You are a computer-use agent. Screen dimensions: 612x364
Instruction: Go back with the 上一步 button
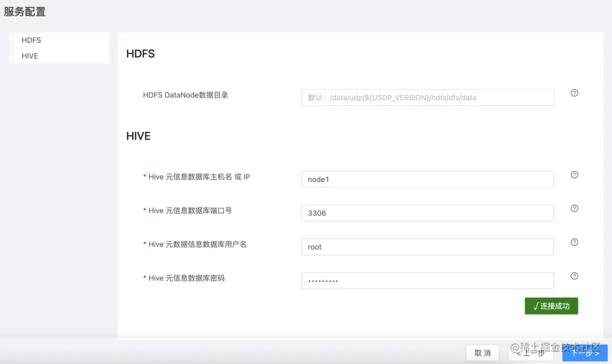pyautogui.click(x=530, y=353)
